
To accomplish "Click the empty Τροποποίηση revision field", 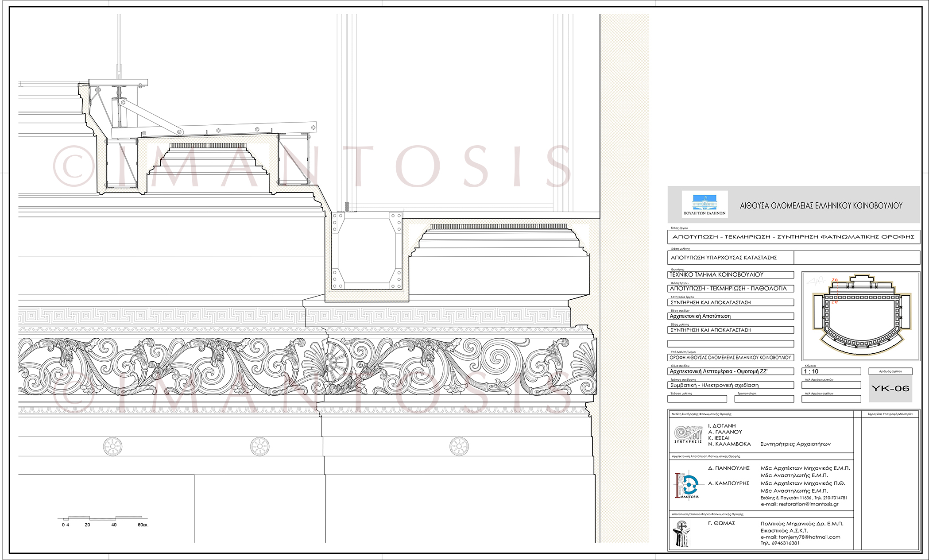I will pos(764,399).
